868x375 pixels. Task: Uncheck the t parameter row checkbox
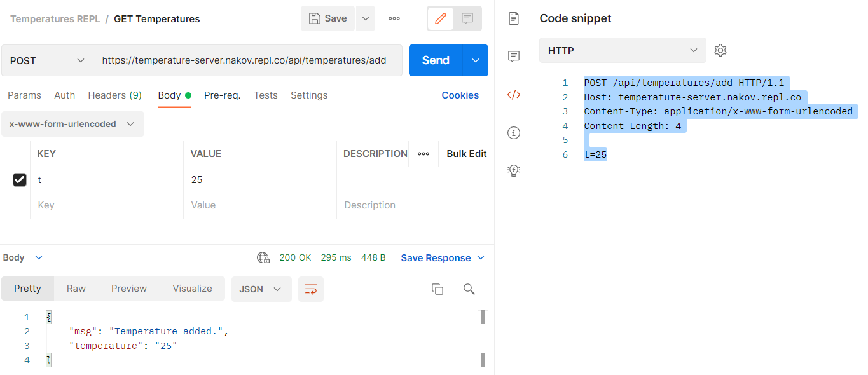[x=20, y=180]
